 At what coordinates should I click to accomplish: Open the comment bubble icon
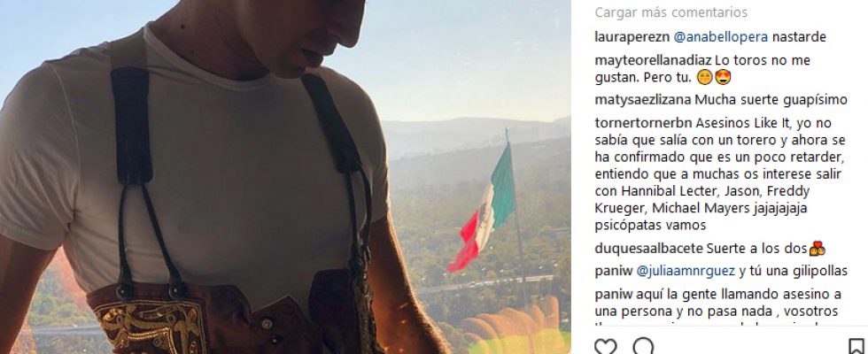tap(643, 347)
